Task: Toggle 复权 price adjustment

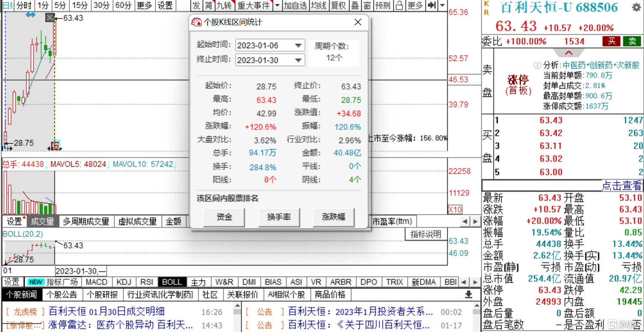Action: (338, 6)
